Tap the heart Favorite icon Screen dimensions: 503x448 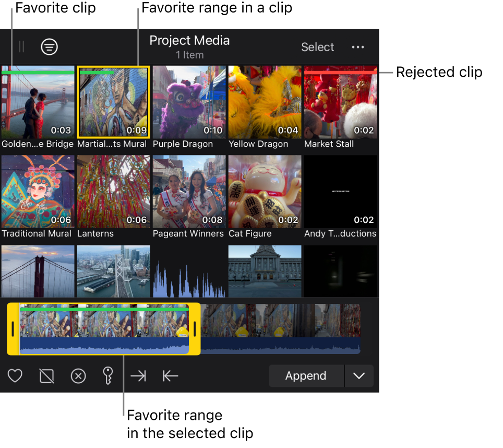[15, 376]
